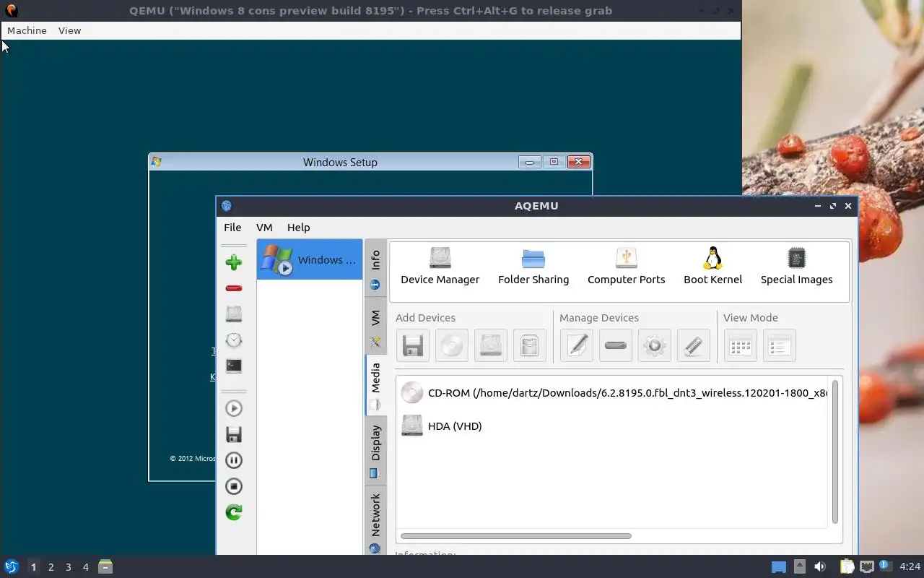Click the clock showing 4:24
The image size is (924, 578).
click(910, 566)
